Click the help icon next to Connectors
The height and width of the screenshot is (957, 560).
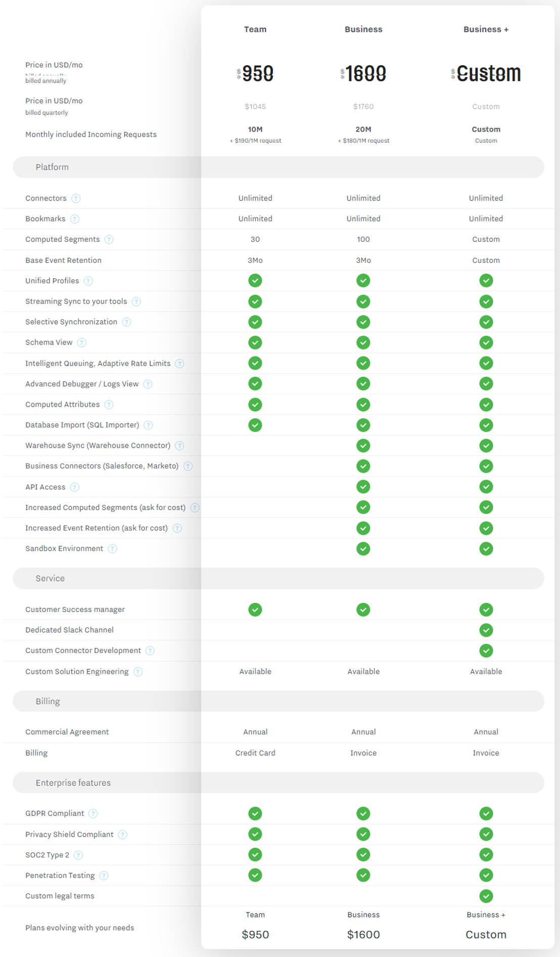click(76, 198)
